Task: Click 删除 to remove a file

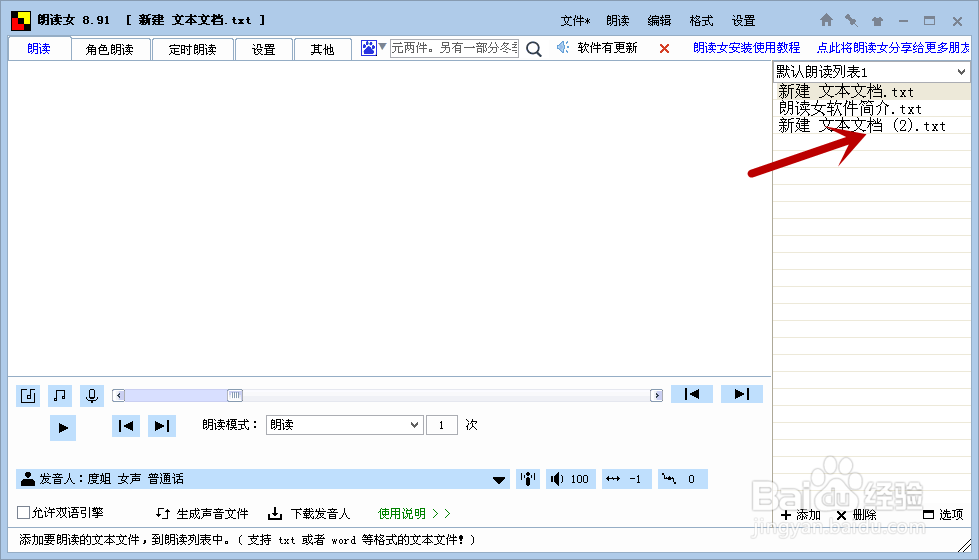Action: [856, 514]
